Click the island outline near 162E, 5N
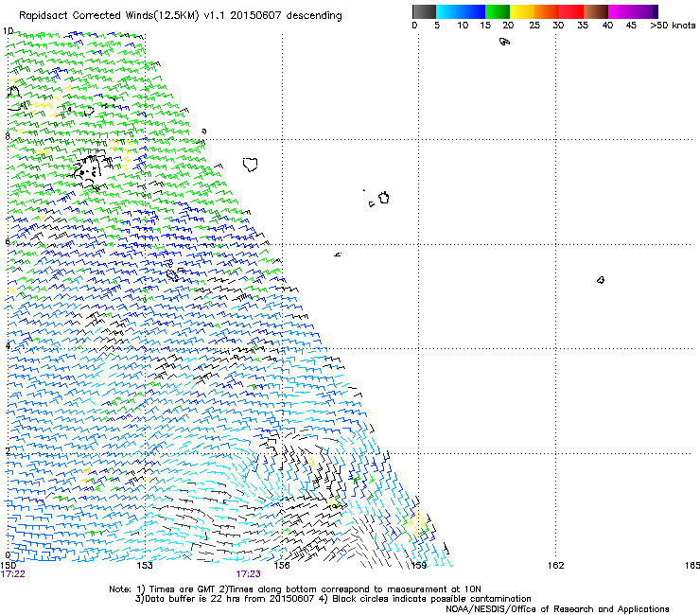 tap(601, 280)
